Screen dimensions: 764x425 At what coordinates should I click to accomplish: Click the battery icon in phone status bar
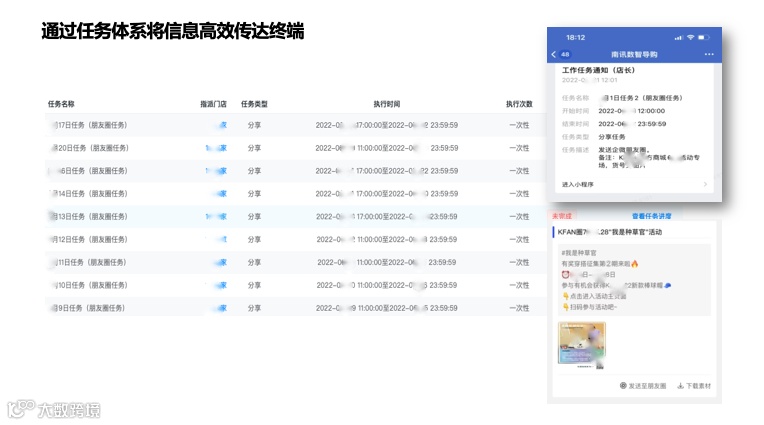click(704, 38)
